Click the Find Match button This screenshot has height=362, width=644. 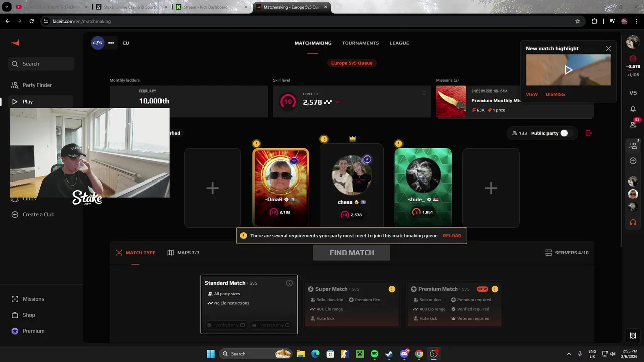(x=352, y=253)
